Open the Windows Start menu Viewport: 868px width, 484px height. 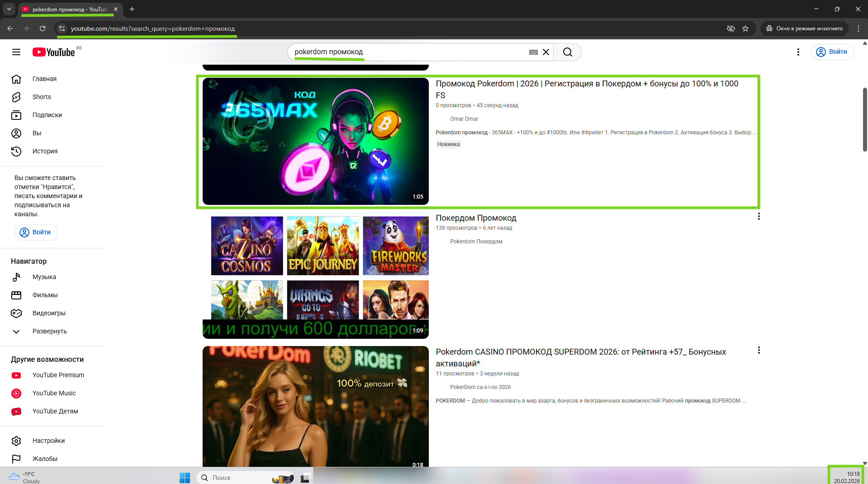pos(185,478)
